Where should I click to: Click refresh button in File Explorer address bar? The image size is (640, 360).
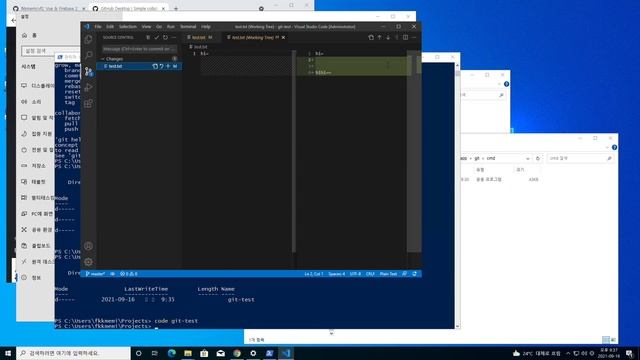click(x=538, y=158)
